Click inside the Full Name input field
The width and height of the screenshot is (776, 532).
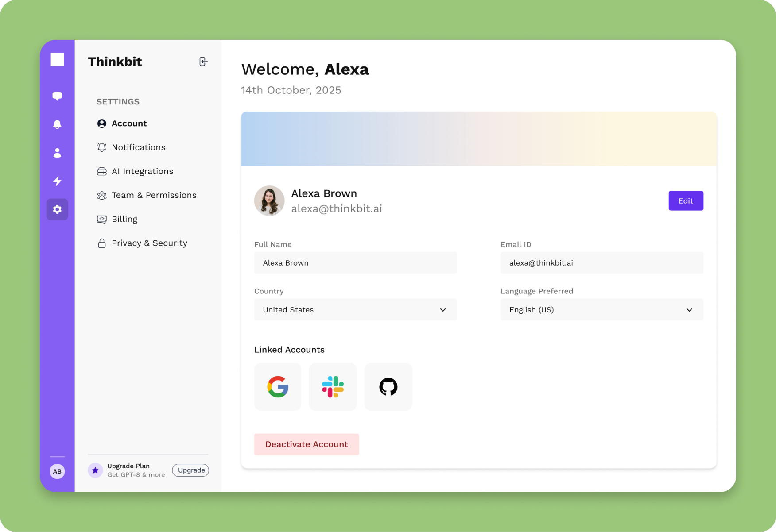[x=355, y=262]
